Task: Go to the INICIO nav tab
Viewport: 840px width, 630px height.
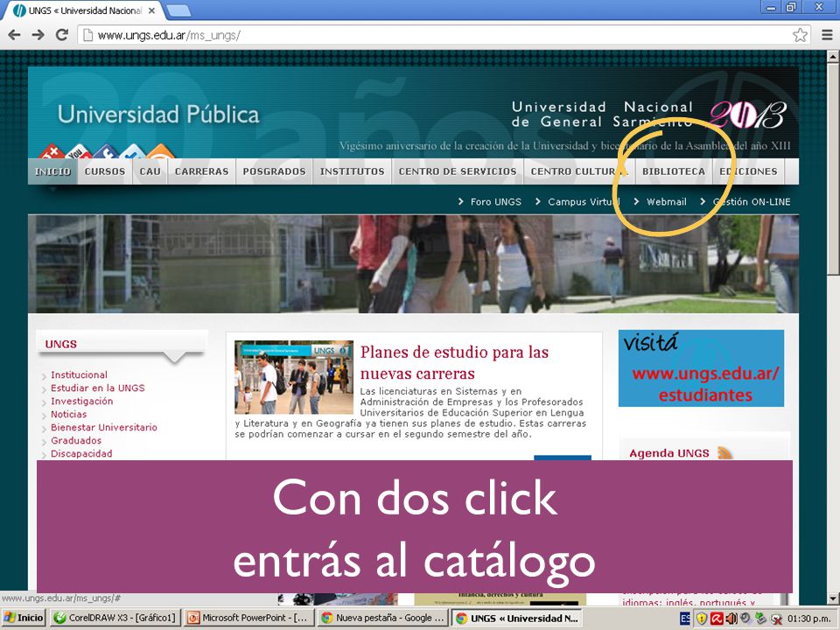Action: tap(52, 171)
